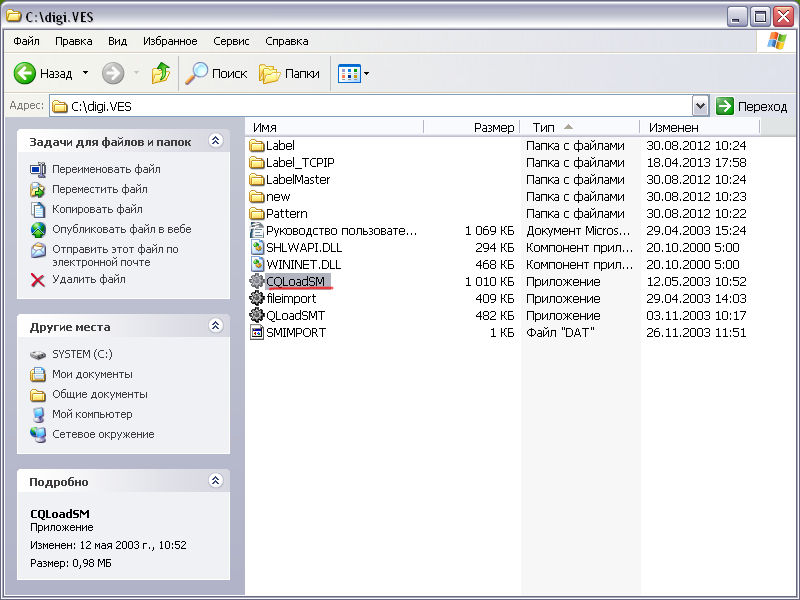This screenshot has height=600, width=800.
Task: Click the Delete file (Удалить файл) red X
Action: point(38,279)
